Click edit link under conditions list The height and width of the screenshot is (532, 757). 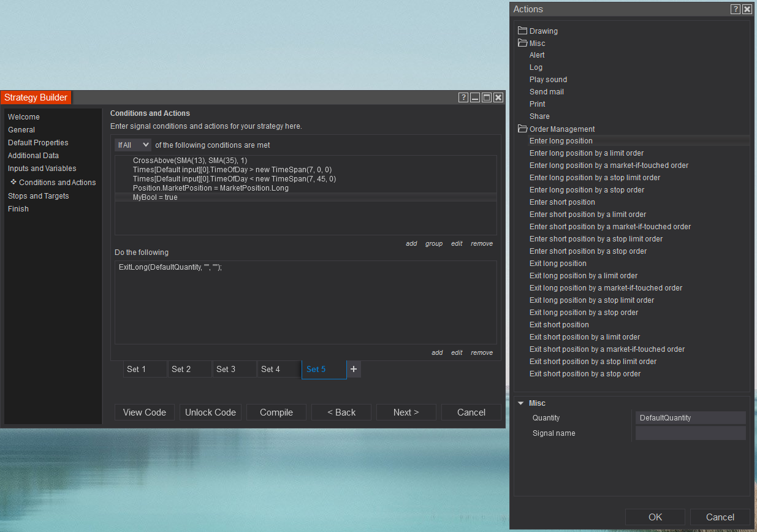click(457, 243)
